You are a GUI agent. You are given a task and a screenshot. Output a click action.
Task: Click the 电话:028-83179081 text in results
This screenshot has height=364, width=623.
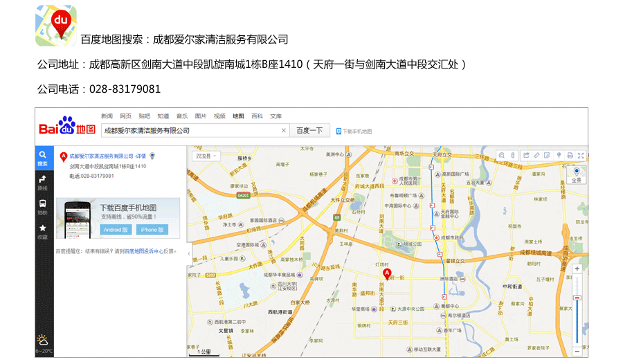(x=92, y=176)
